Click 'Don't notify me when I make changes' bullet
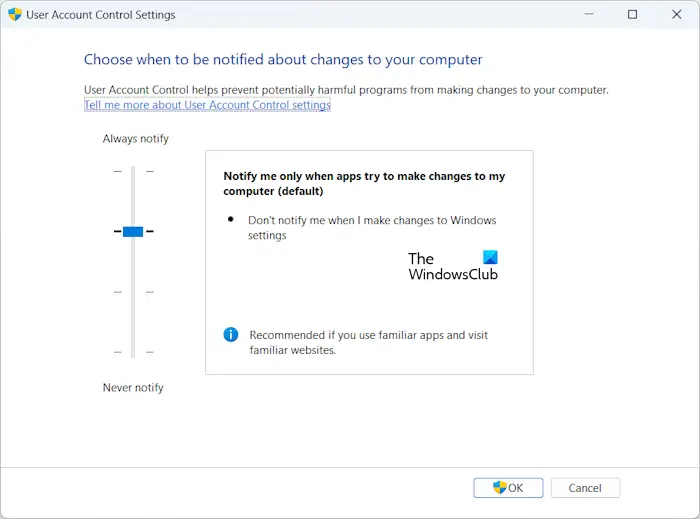 point(372,228)
